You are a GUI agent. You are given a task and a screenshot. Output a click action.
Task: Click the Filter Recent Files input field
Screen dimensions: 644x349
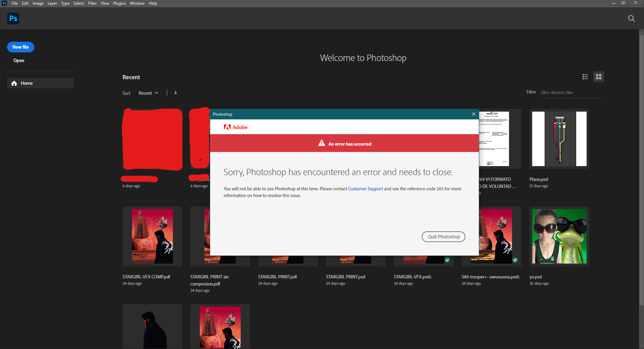click(571, 92)
